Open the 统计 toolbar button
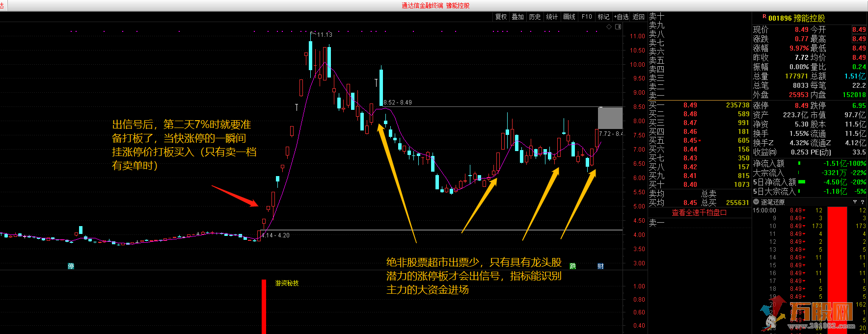Viewport: 868px width, 334px height. [552, 17]
